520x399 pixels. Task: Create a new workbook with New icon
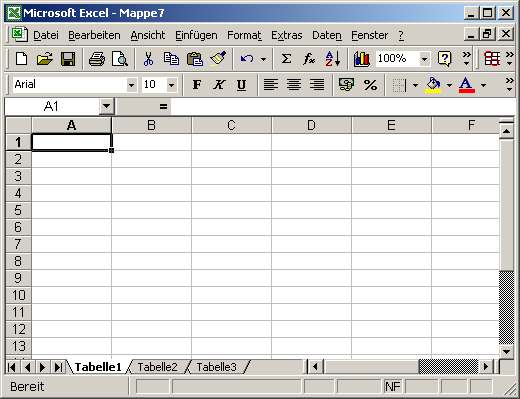pos(22,59)
